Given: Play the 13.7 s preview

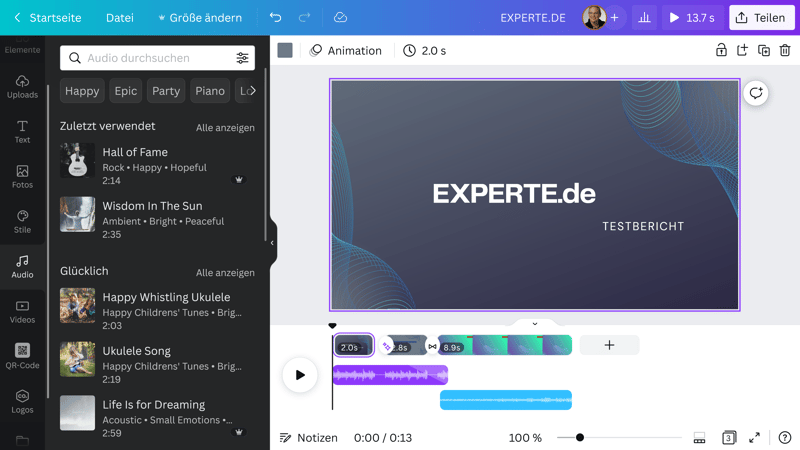Looking at the screenshot, I should click(x=692, y=17).
